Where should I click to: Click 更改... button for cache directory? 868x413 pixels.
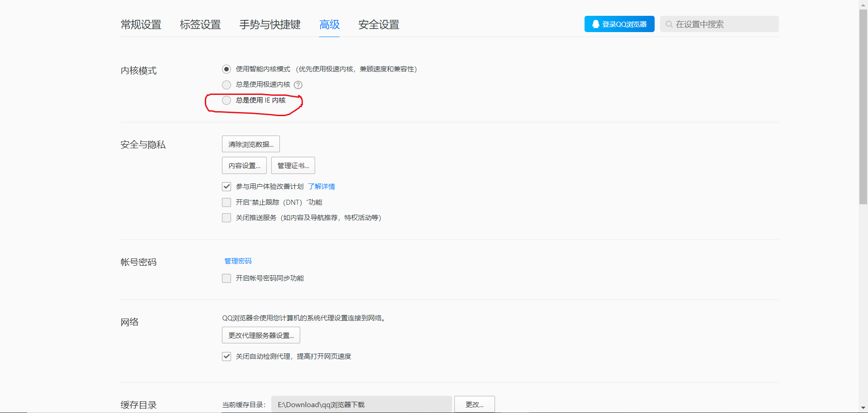pos(475,404)
